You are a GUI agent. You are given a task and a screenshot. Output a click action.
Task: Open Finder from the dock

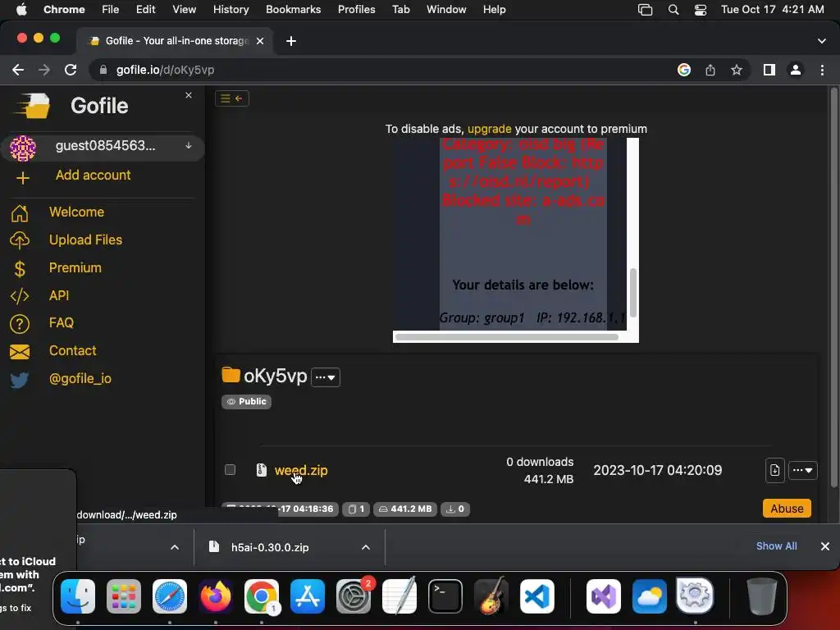pos(78,596)
